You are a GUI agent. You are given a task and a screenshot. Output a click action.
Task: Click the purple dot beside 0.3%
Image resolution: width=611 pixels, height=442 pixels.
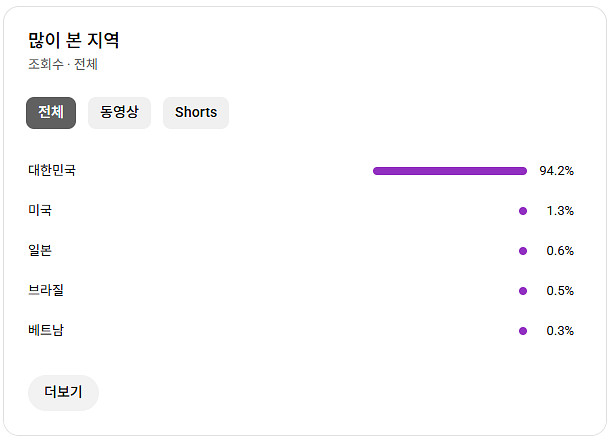pos(523,331)
